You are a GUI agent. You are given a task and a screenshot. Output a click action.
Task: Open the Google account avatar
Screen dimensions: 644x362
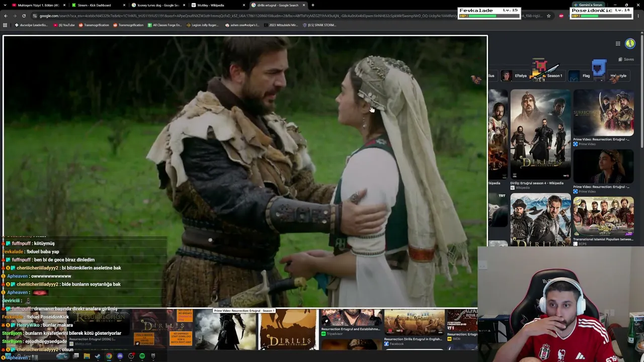click(x=630, y=44)
